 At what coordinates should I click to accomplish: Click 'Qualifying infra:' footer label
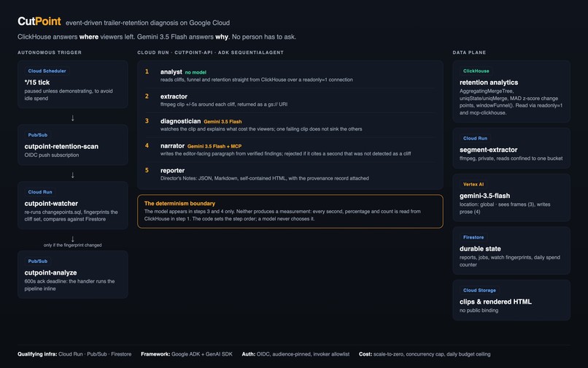(x=37, y=354)
